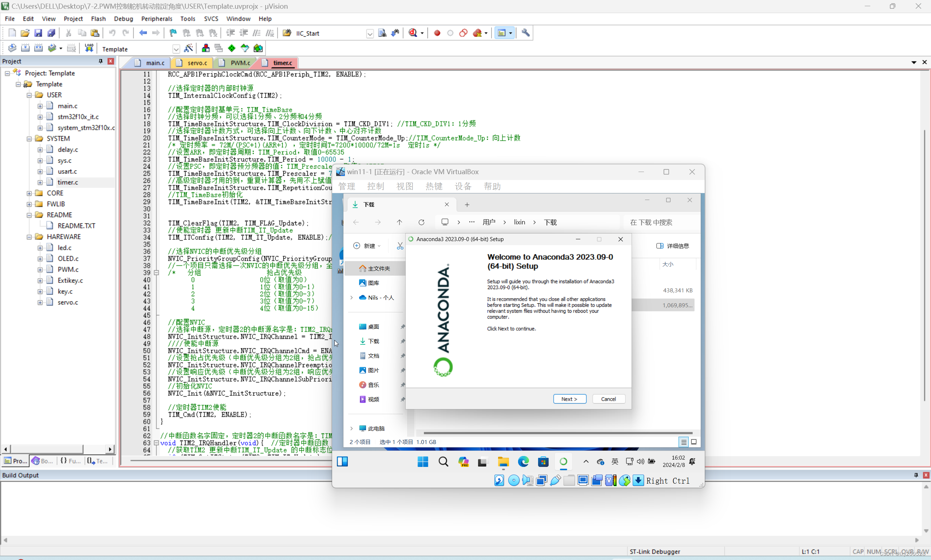The image size is (931, 560).
Task: Insert a breakpoint with the red dot
Action: click(437, 33)
